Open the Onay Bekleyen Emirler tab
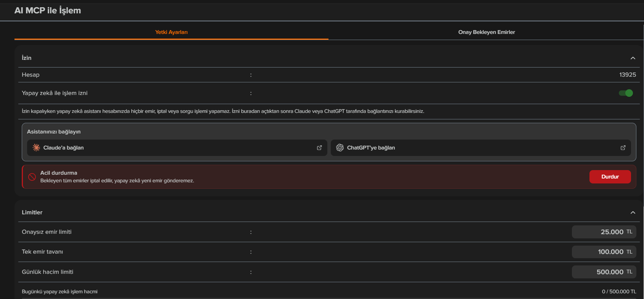 [486, 32]
